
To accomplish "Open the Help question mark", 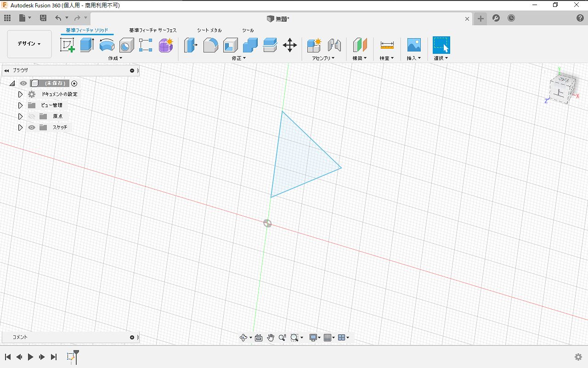I will coord(580,18).
